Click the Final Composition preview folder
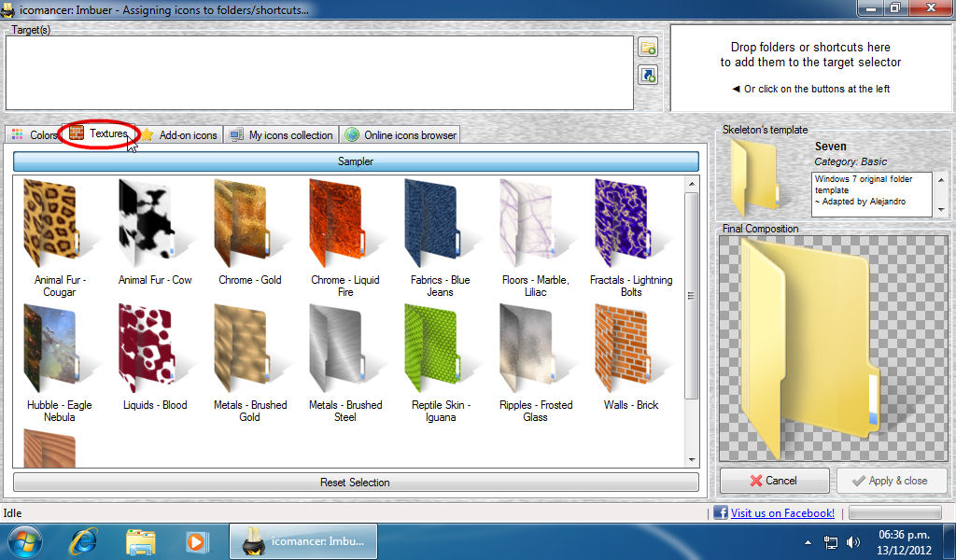 (x=810, y=348)
